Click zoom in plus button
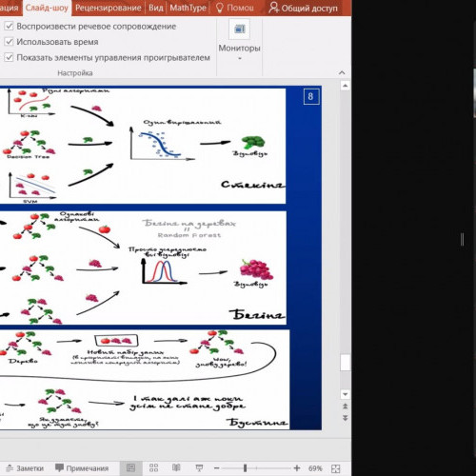 297,468
